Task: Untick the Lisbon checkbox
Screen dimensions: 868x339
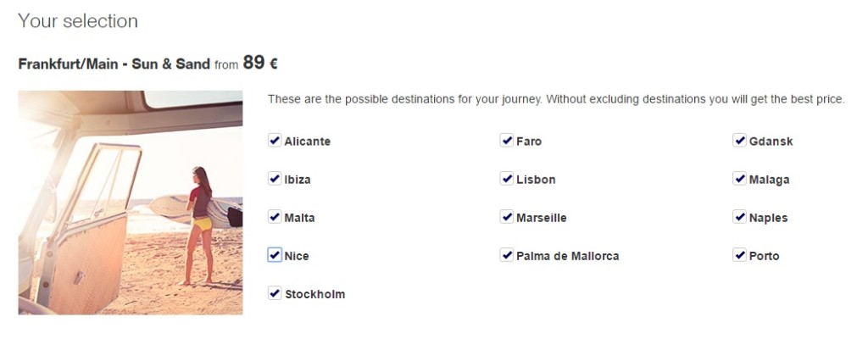Action: point(506,179)
